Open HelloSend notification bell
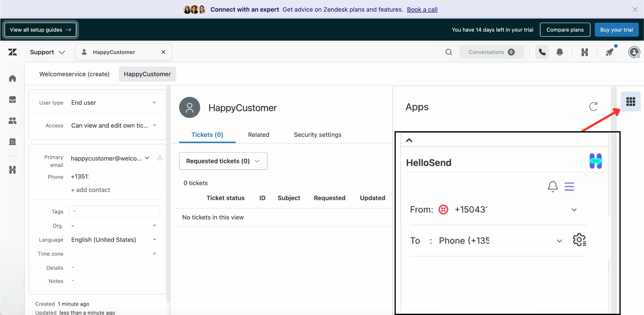Viewport: 644px width, 315px height. pos(553,187)
